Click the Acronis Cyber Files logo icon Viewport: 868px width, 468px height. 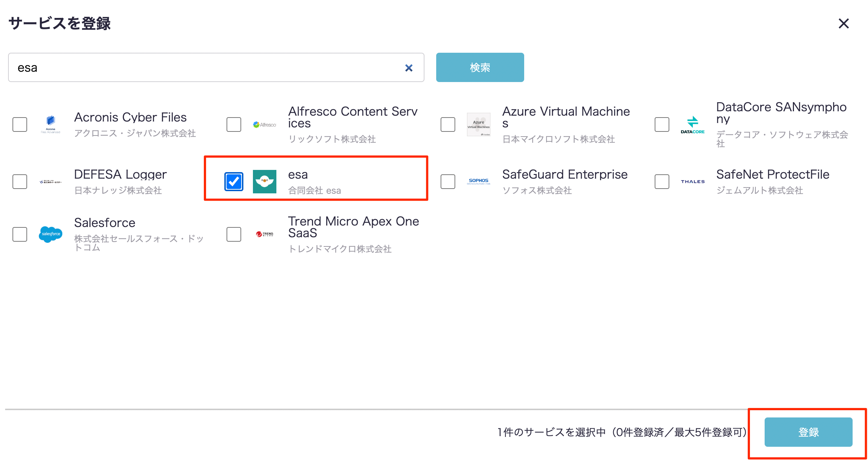51,125
